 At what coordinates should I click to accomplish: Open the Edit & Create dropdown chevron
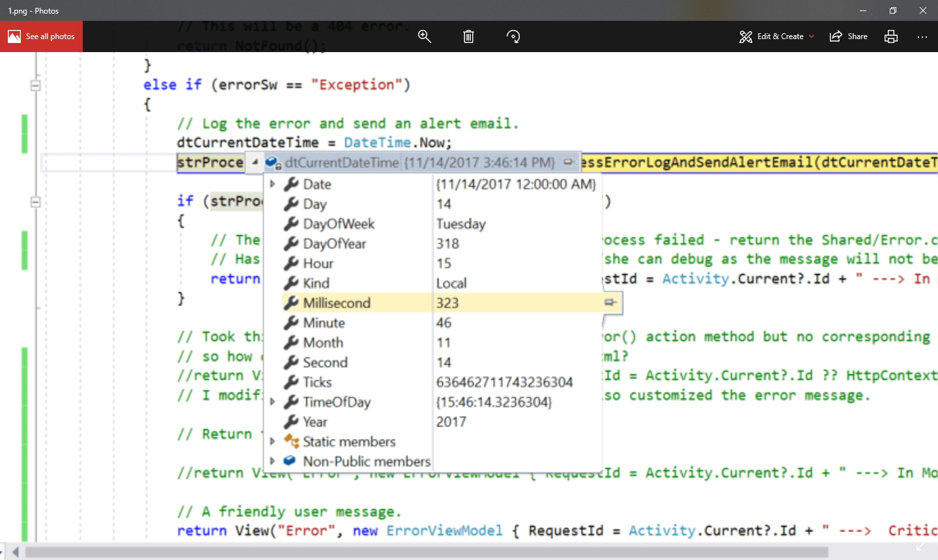coord(812,36)
